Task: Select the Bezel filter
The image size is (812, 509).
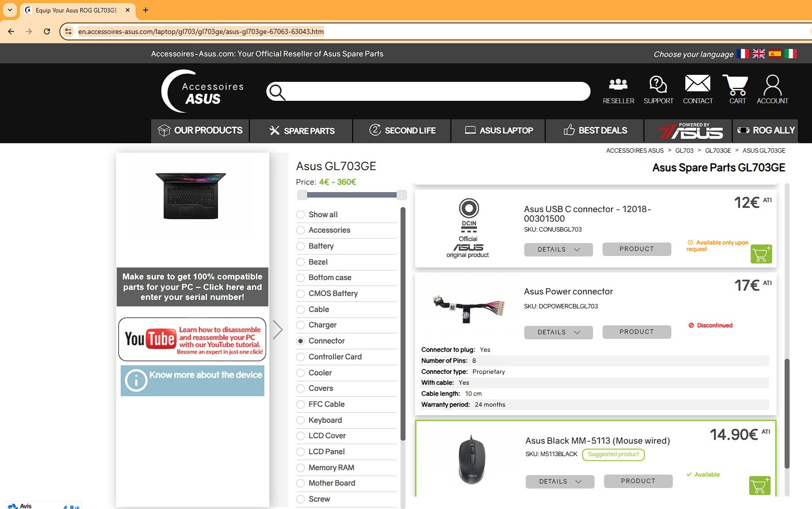Action: (x=300, y=262)
